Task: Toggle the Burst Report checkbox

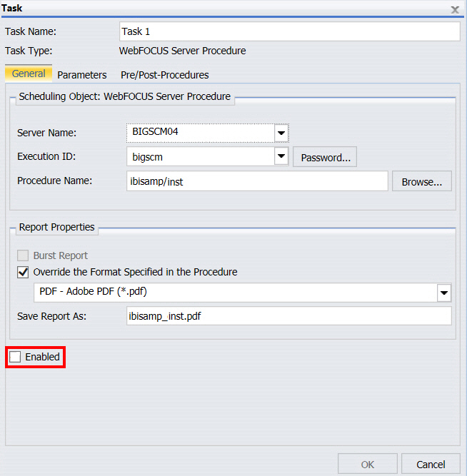Action: (x=23, y=255)
